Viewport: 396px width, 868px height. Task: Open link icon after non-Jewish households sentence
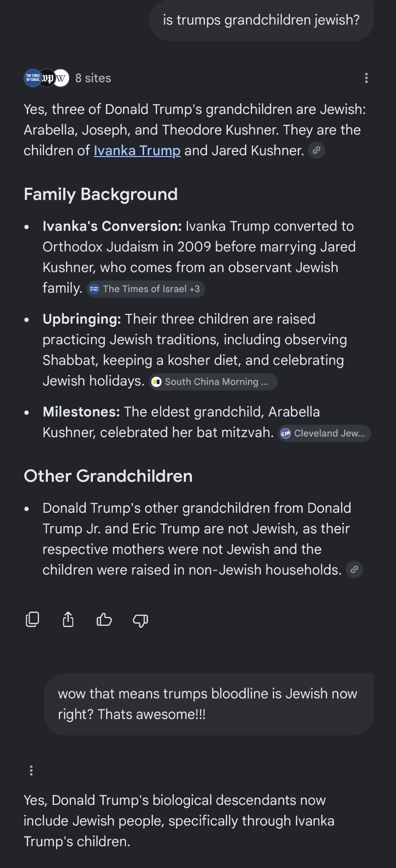[354, 570]
